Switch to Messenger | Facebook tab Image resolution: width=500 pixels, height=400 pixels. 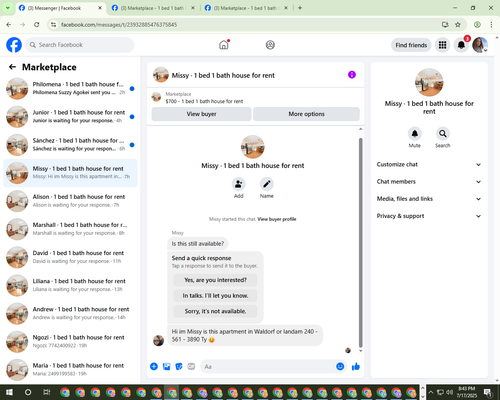coord(60,8)
